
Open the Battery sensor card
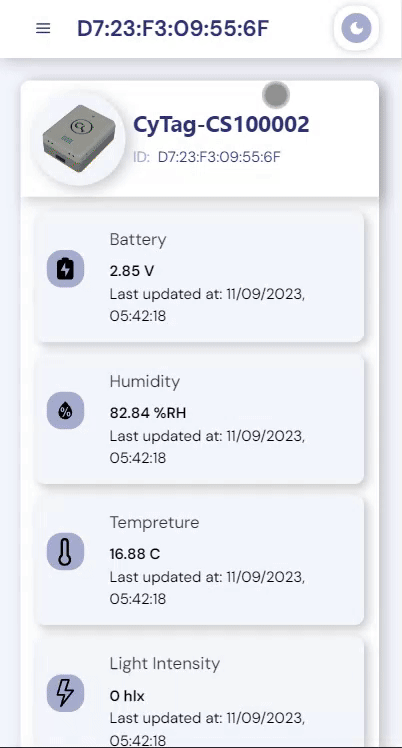(200, 277)
